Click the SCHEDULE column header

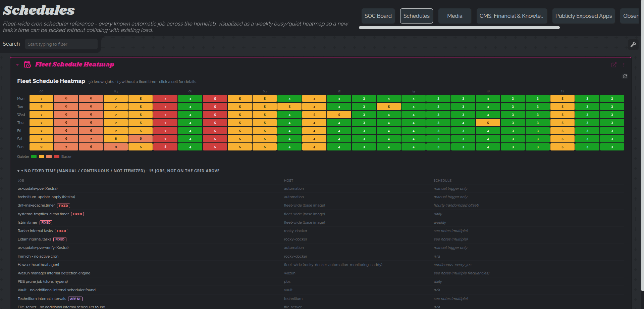[x=442, y=181]
